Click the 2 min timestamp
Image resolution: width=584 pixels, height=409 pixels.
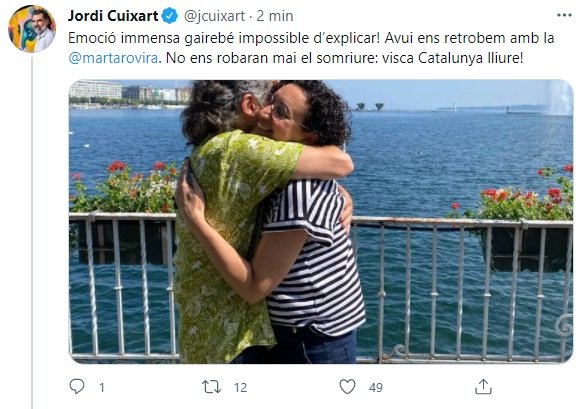[x=274, y=16]
